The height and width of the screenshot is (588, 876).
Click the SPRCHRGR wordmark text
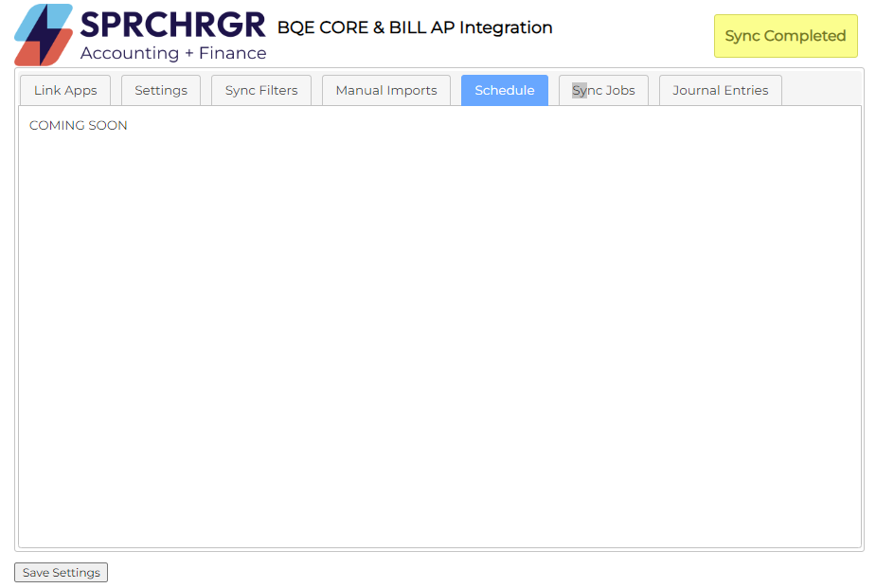click(x=172, y=26)
